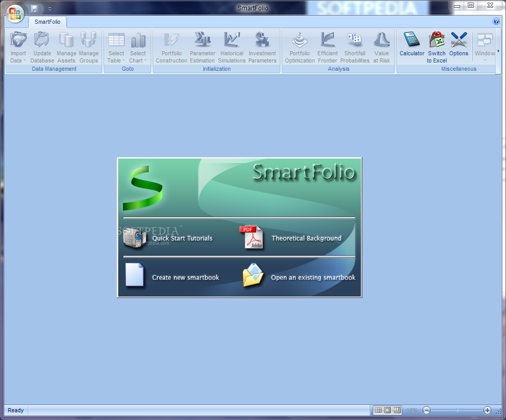506x420 pixels.
Task: Open the Import Data dropdown
Action: pos(18,48)
